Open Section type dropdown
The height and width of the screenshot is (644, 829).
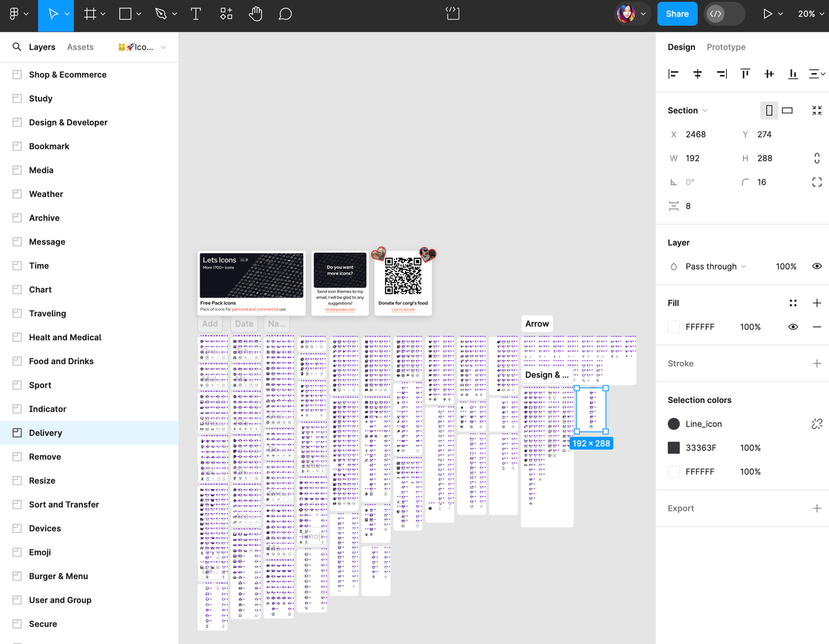687,111
